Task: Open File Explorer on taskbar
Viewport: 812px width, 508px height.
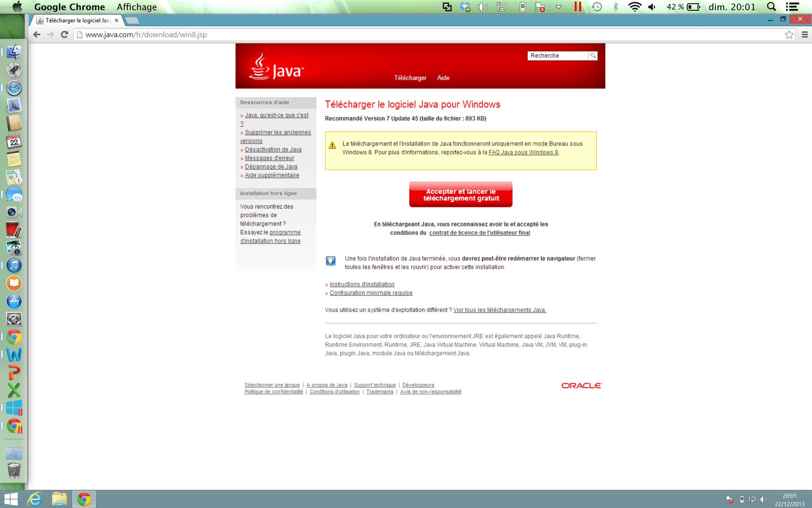Action: point(59,499)
